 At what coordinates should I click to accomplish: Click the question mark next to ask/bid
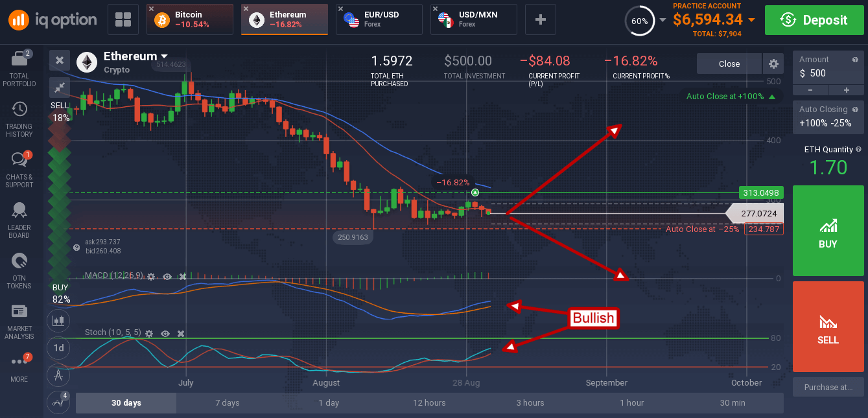(76, 248)
